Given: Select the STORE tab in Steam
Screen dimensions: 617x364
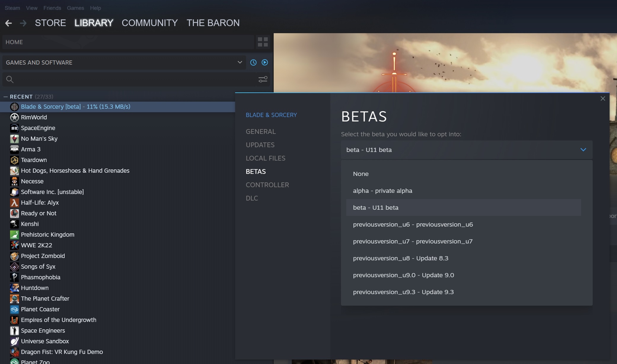Looking at the screenshot, I should point(50,23).
